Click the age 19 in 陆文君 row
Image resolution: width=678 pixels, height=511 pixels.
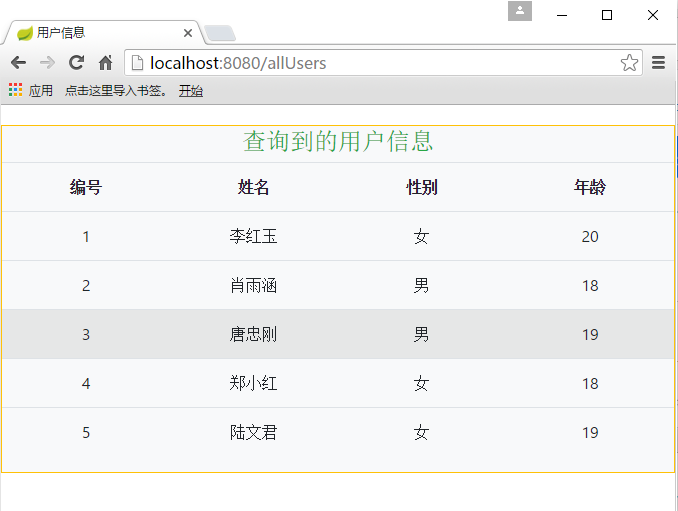coord(590,433)
